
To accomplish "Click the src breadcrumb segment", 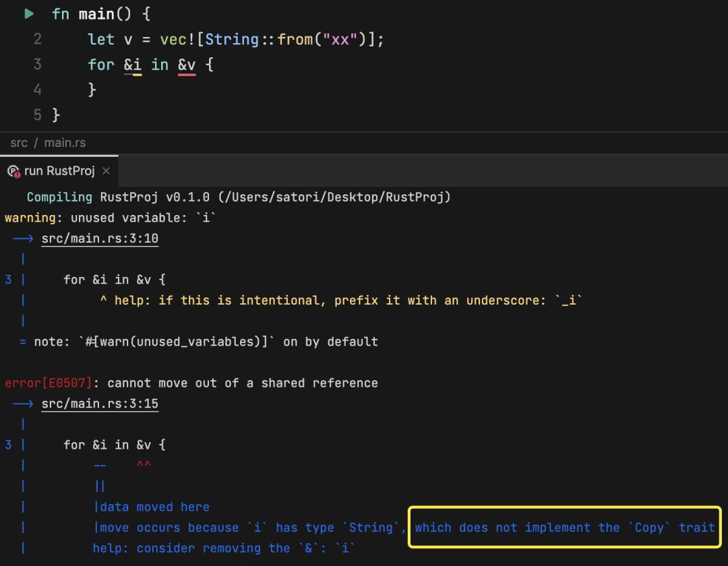I will tap(19, 143).
